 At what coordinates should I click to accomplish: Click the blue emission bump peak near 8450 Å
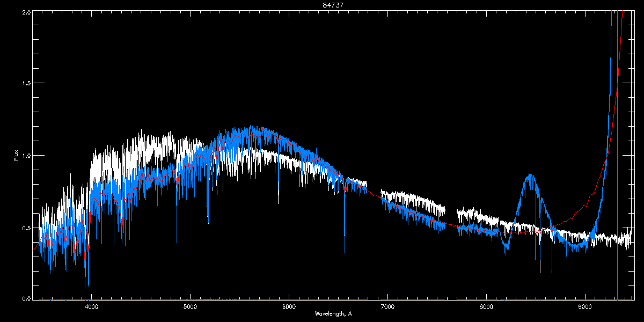click(530, 176)
